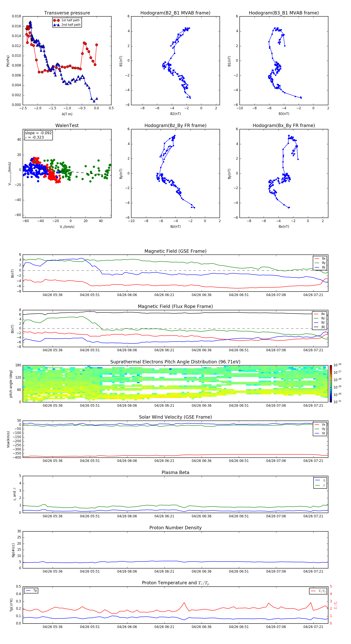Select the 10^-31 colorbar label
This screenshot has height=644, width=351.
pos(337,402)
